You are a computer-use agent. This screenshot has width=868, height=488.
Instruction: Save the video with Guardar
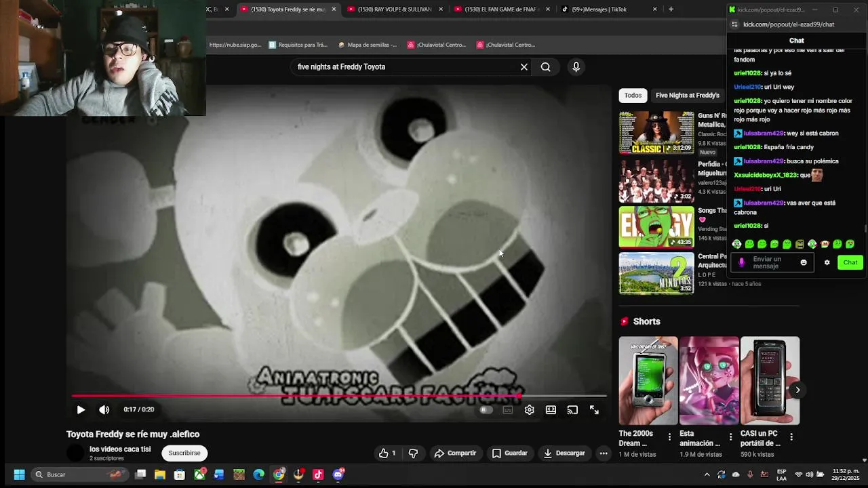(510, 453)
